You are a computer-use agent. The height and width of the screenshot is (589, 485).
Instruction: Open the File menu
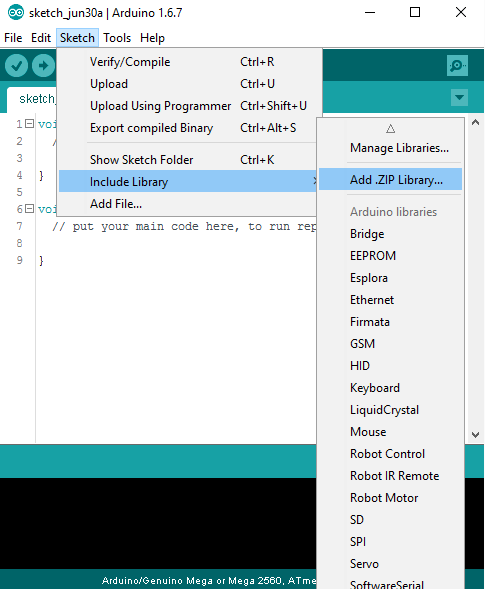13,38
